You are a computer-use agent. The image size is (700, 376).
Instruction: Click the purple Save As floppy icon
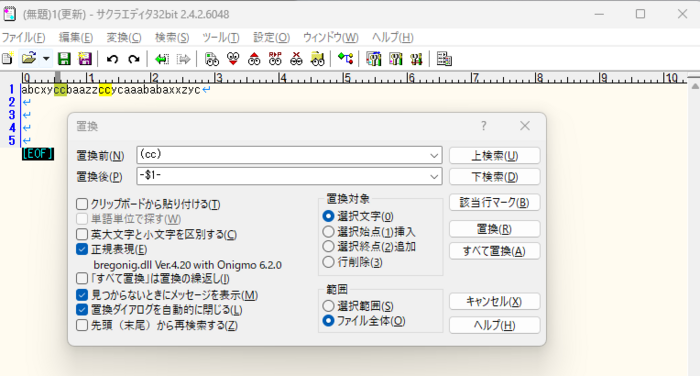click(x=85, y=58)
